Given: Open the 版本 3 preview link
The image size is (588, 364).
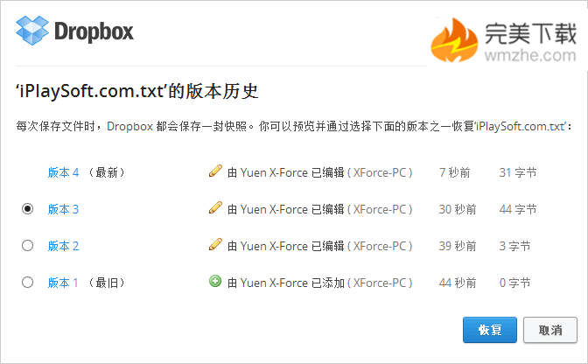Looking at the screenshot, I should [x=63, y=210].
